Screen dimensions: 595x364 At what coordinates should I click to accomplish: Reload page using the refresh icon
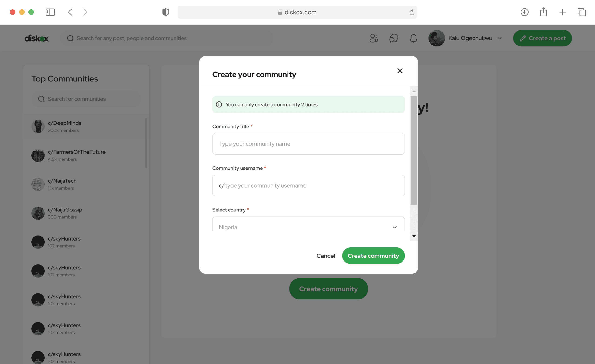tap(412, 12)
